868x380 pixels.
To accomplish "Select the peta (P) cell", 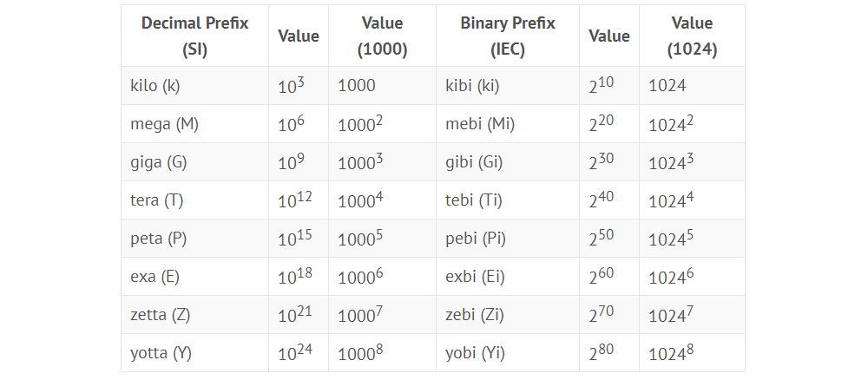I will (194, 239).
